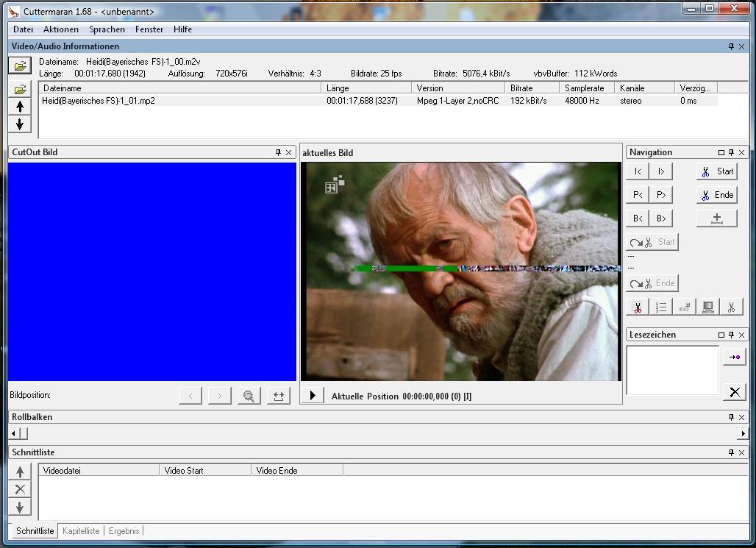
Task: Add a bookmark with the arrow-dot button
Action: 735,357
